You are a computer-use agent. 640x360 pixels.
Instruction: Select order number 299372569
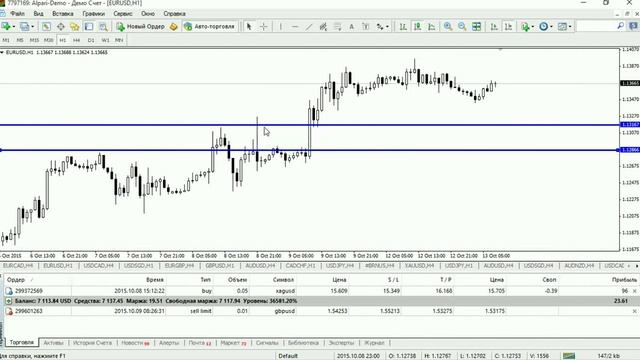click(x=29, y=291)
